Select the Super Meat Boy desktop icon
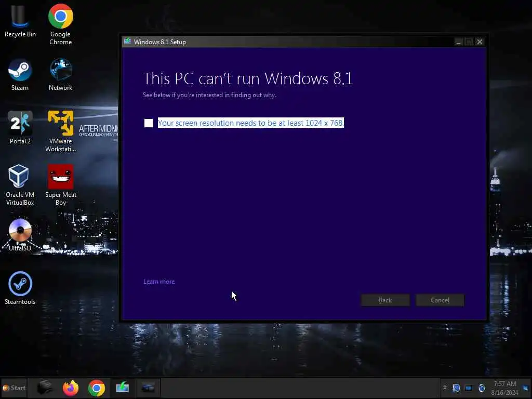Image resolution: width=532 pixels, height=399 pixels. tap(60, 185)
